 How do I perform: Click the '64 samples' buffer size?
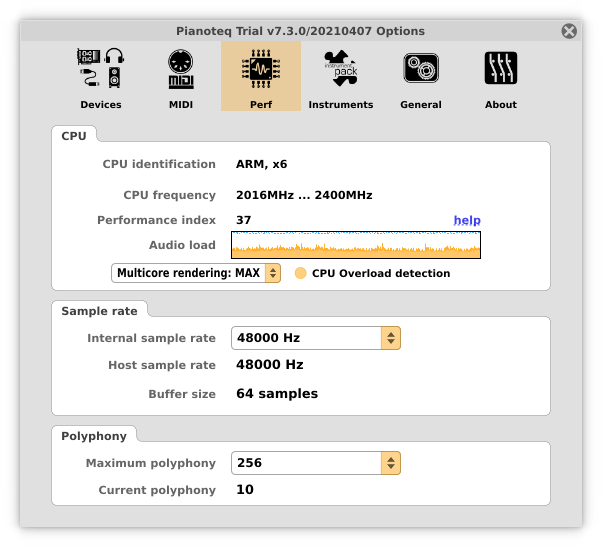tap(277, 394)
